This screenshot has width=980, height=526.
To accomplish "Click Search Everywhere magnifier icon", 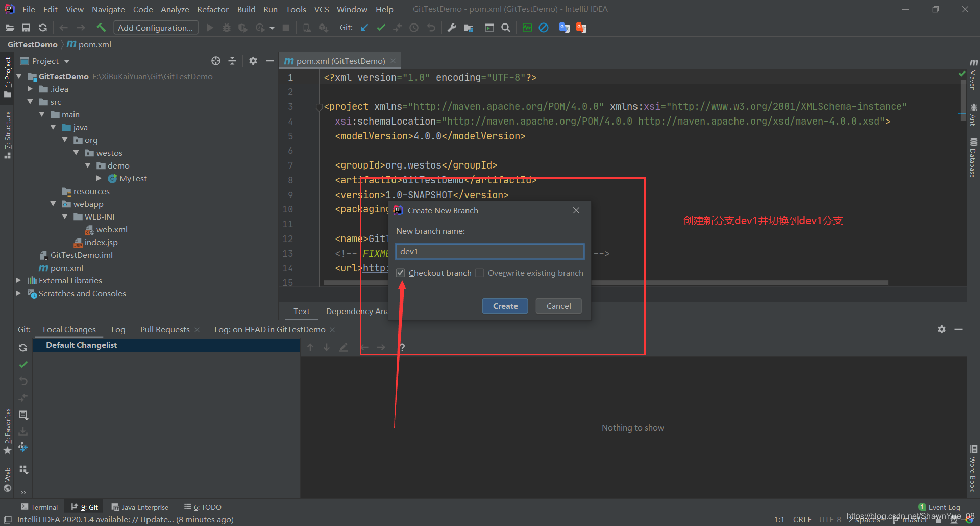I will point(506,28).
